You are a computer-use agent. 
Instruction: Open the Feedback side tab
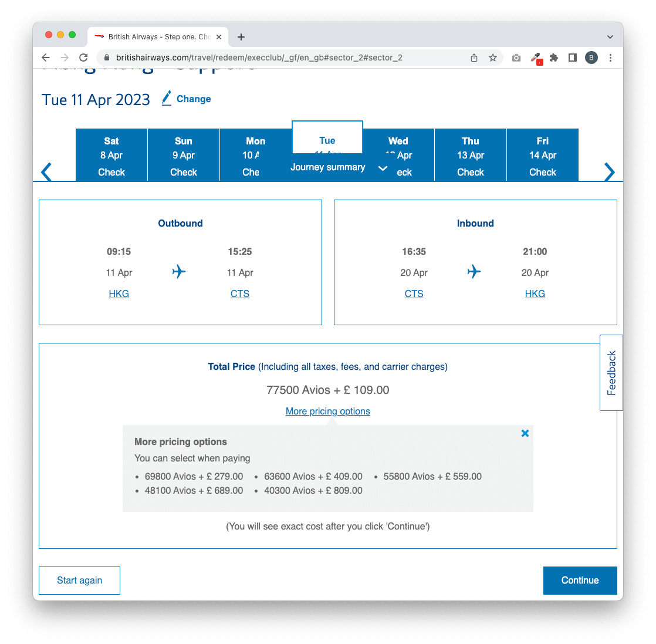611,373
